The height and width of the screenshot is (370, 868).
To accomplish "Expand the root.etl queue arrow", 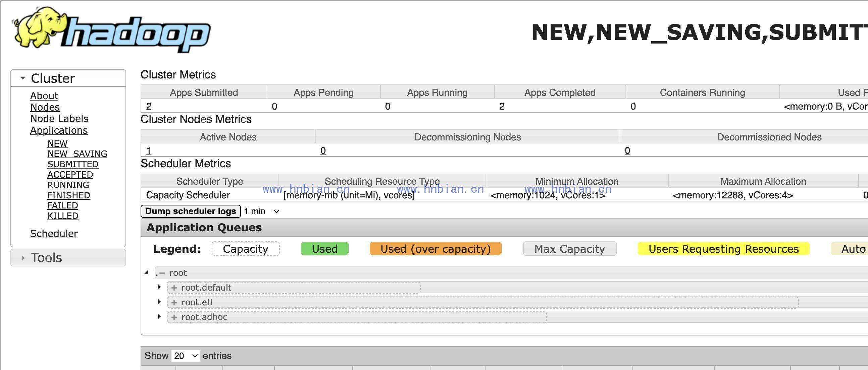I will pyautogui.click(x=159, y=302).
